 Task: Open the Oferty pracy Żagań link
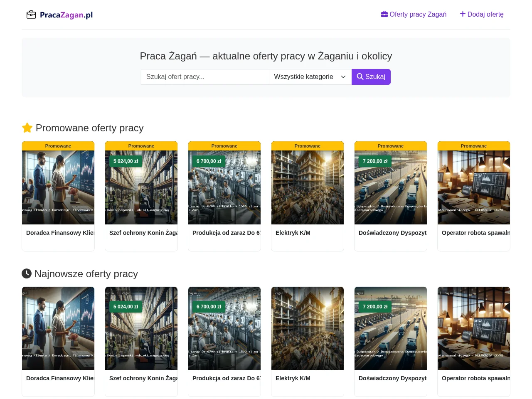tap(414, 14)
